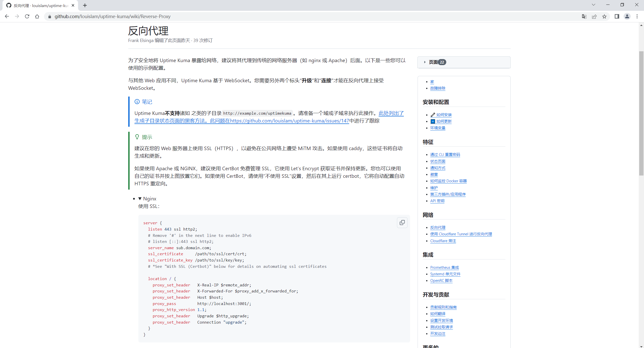This screenshot has height=348, width=644.
Task: Open 开发边注 wiki page
Action: click(437, 334)
